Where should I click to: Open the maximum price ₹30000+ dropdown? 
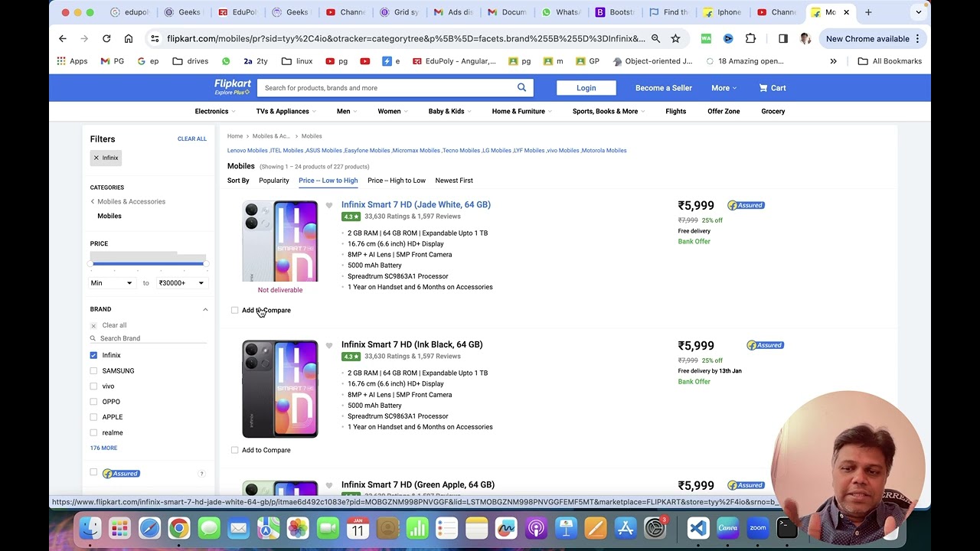point(181,283)
